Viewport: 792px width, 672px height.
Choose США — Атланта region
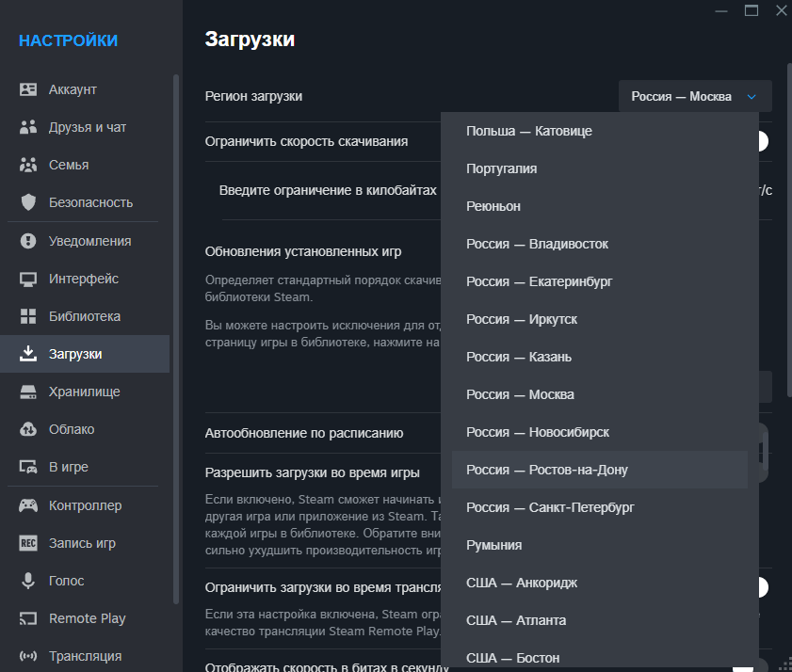600,620
